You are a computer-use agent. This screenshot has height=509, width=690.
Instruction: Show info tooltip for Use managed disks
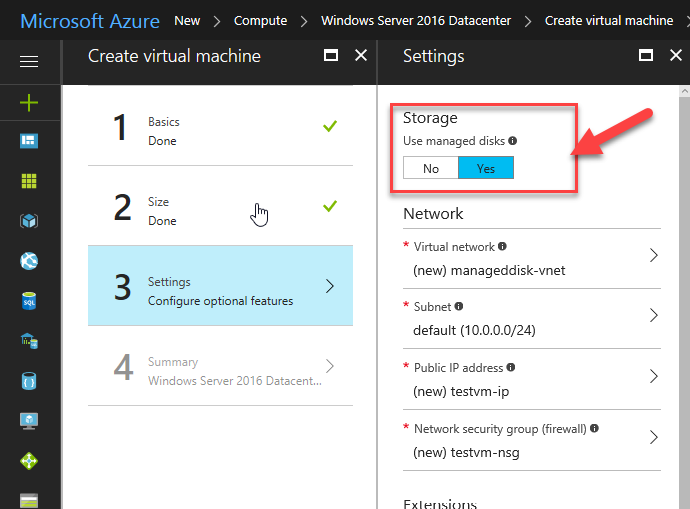pyautogui.click(x=513, y=142)
